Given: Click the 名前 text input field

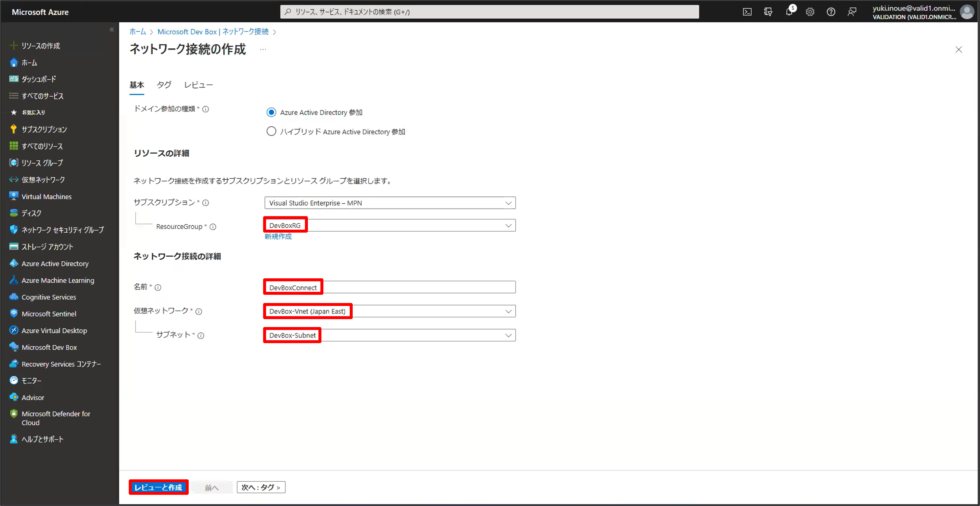Looking at the screenshot, I should point(390,288).
